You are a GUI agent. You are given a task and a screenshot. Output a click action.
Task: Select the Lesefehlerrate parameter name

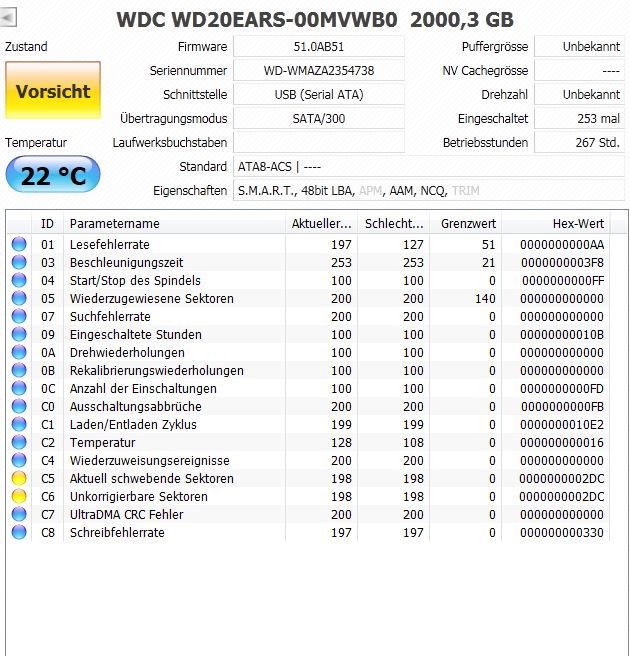[110, 244]
